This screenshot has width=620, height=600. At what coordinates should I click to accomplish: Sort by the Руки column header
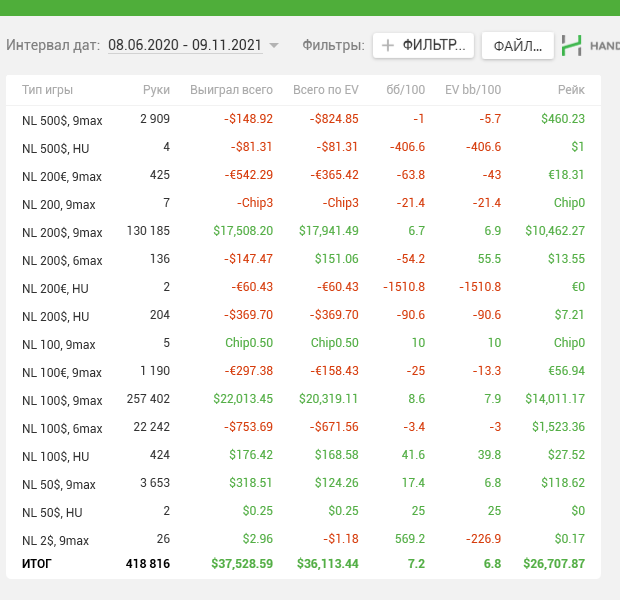click(x=156, y=90)
